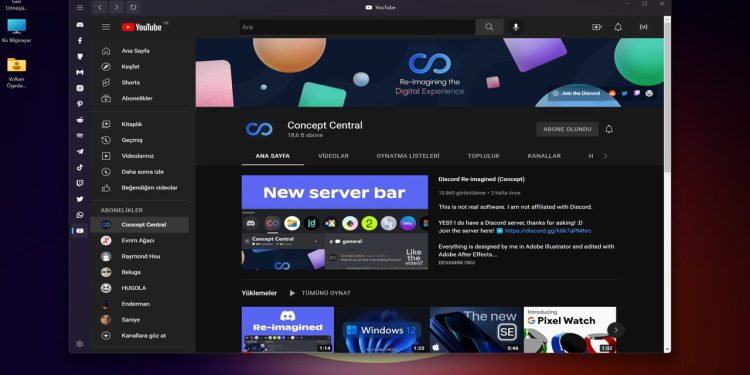Open GitHub from the app sidebar

click(x=80, y=56)
